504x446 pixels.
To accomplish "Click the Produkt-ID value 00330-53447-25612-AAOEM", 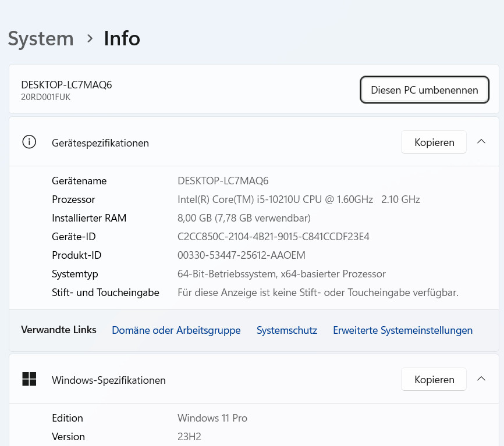I will pyautogui.click(x=241, y=255).
